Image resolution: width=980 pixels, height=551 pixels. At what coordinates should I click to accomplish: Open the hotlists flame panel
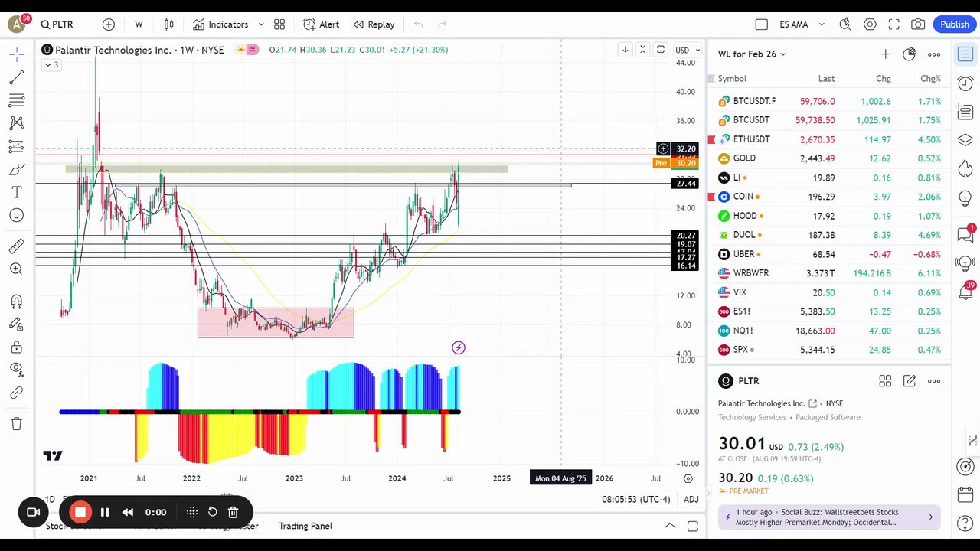click(x=965, y=168)
